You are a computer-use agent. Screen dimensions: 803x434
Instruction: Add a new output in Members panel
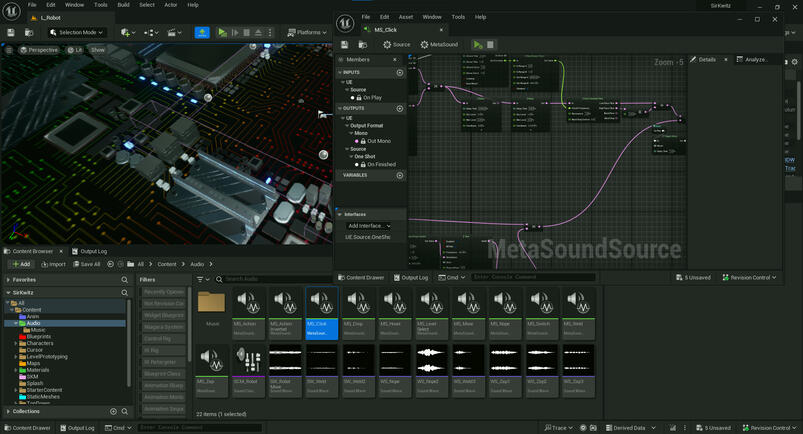pos(399,109)
